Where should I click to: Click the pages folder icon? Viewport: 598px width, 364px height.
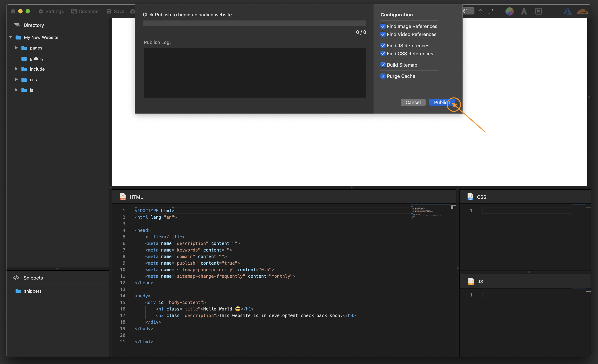click(24, 48)
